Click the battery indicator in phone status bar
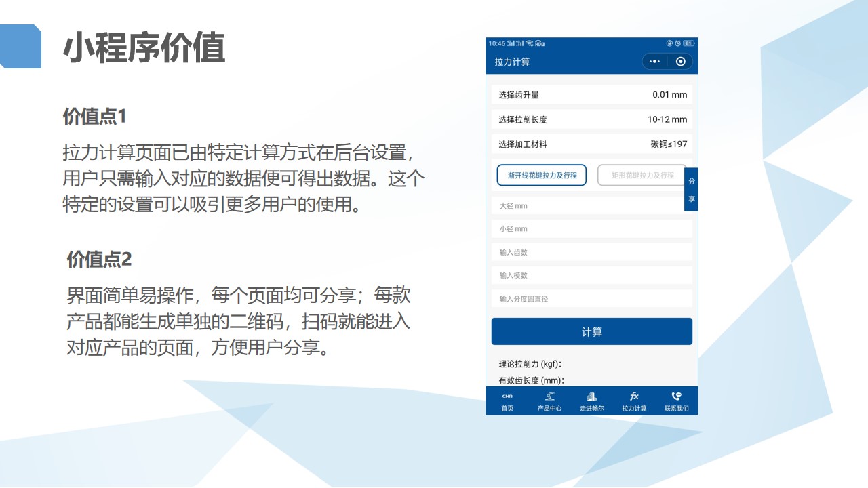 (689, 43)
